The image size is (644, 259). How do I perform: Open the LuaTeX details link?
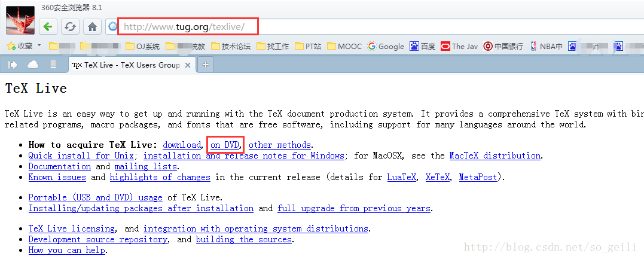(x=402, y=177)
